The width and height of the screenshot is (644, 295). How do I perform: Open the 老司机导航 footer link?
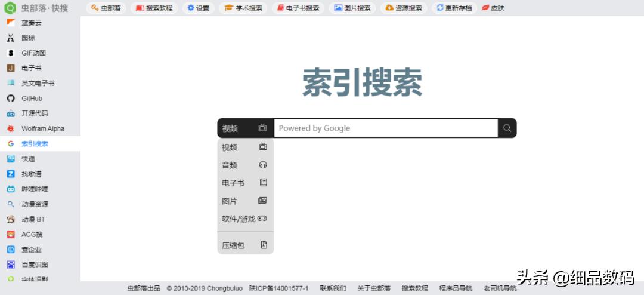pos(500,288)
